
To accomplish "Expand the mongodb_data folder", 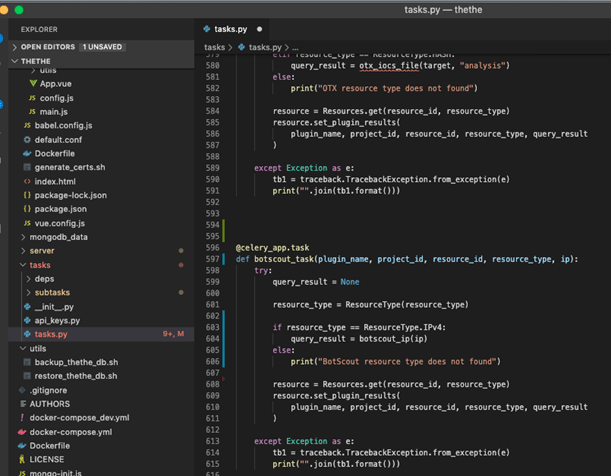I will click(x=58, y=237).
